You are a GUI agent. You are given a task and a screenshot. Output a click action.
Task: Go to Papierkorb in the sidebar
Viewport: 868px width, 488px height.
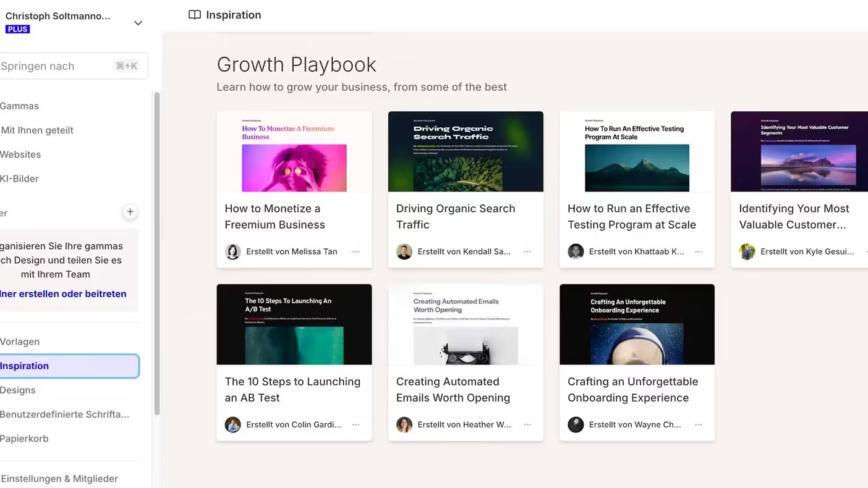24,439
